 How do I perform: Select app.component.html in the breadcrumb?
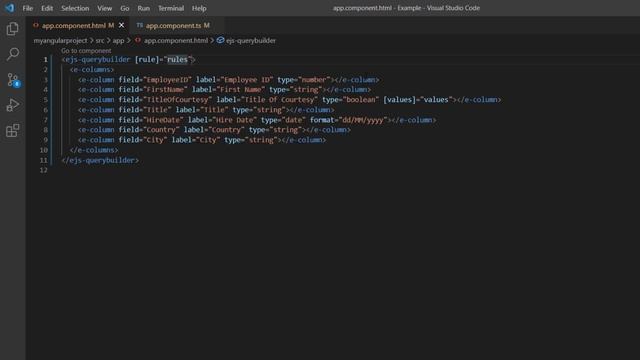(176, 40)
